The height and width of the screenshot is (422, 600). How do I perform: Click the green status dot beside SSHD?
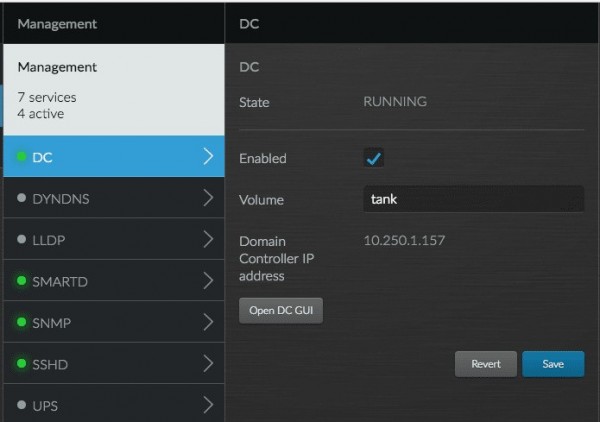(x=22, y=363)
